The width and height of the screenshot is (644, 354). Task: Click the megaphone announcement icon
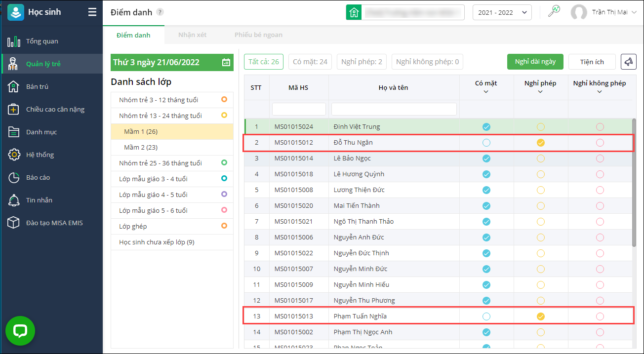tap(628, 62)
